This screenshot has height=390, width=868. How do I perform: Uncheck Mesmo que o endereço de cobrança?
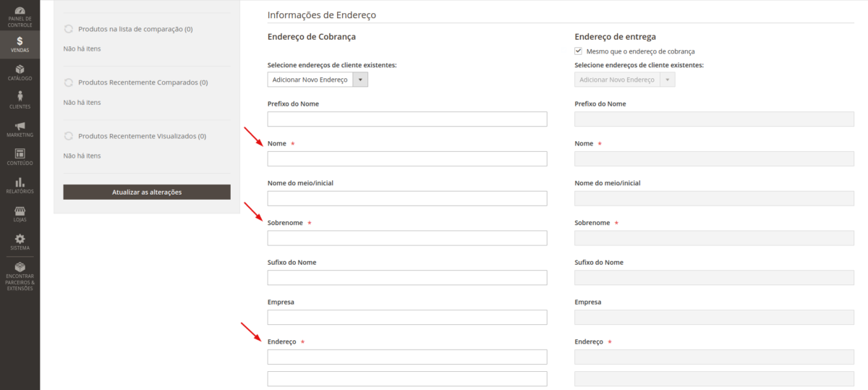coord(578,51)
